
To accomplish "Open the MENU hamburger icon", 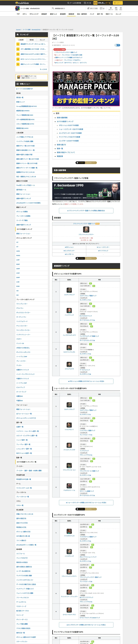I will click(x=121, y=8).
